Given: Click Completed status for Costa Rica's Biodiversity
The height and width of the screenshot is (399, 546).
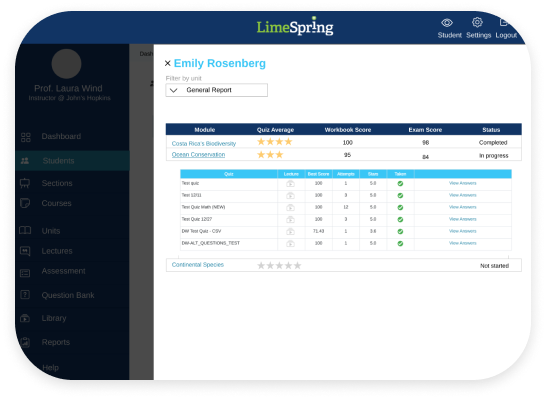Looking at the screenshot, I should (493, 143).
